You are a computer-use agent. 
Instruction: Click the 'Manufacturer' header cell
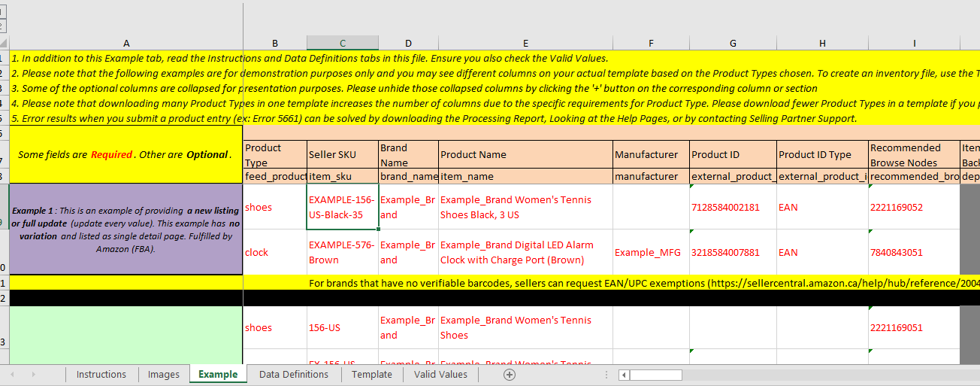(651, 154)
